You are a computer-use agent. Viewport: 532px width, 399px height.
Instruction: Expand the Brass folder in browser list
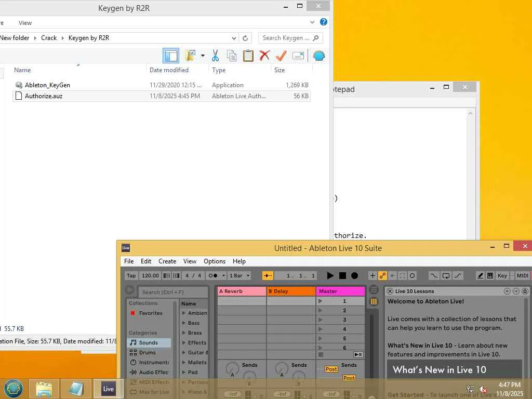point(183,333)
